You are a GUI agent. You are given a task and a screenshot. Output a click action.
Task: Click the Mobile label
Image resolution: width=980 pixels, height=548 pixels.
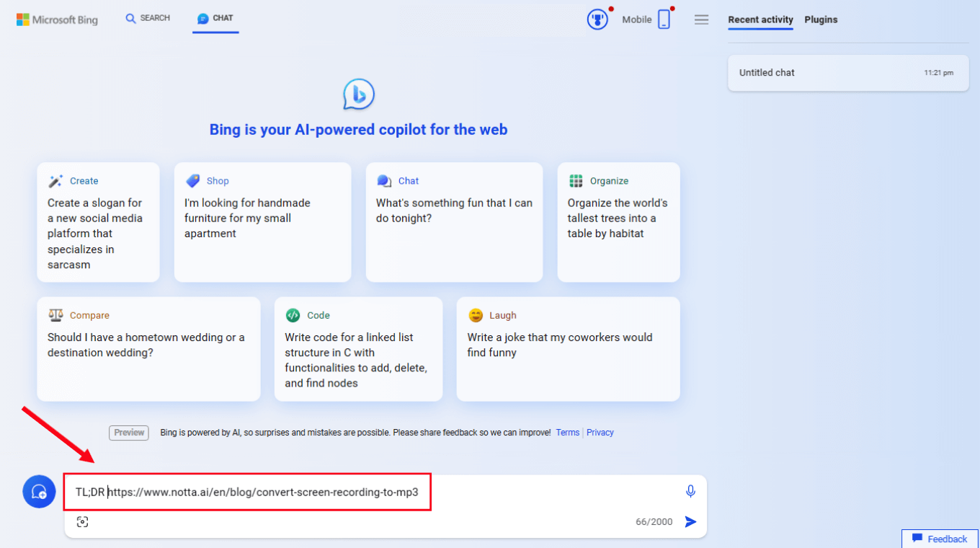point(637,20)
